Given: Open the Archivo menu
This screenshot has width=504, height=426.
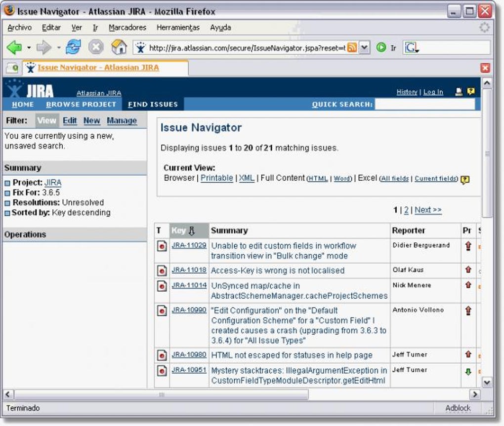Looking at the screenshot, I should tap(20, 28).
